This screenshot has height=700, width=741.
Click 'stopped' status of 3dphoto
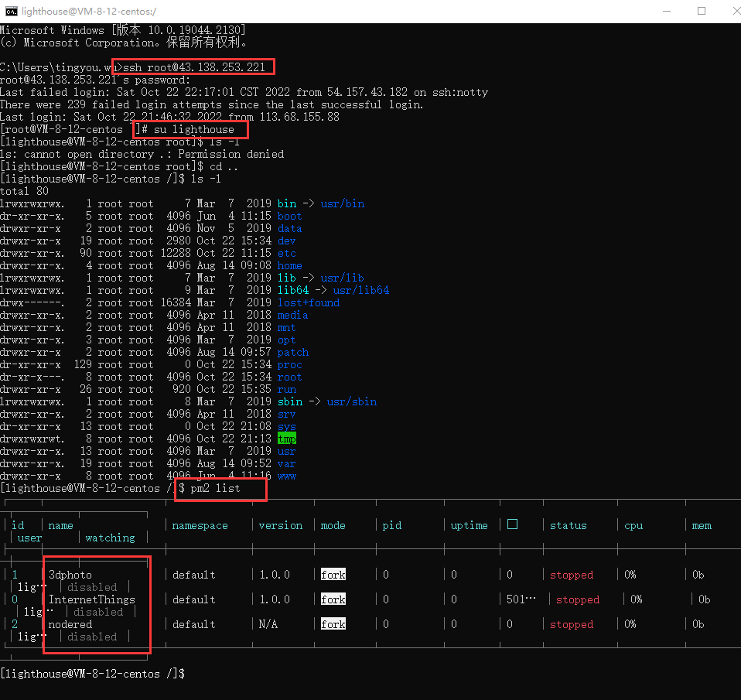[x=572, y=575]
